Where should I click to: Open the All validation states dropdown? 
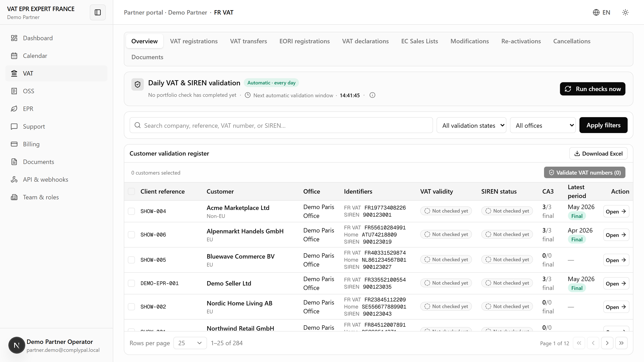(x=471, y=125)
